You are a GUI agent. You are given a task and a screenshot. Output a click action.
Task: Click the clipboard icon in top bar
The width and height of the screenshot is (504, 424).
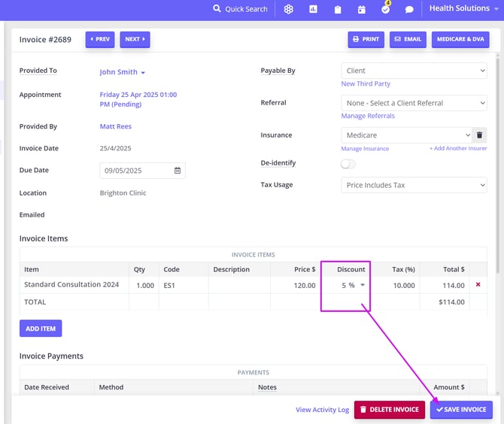(337, 9)
